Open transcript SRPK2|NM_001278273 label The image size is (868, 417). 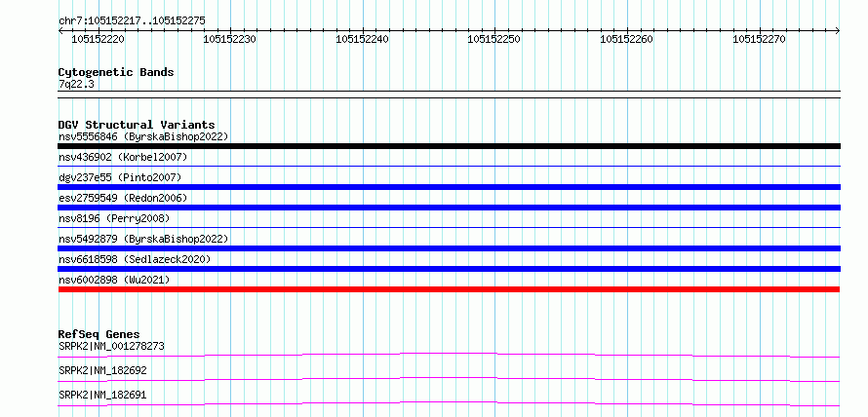(111, 346)
